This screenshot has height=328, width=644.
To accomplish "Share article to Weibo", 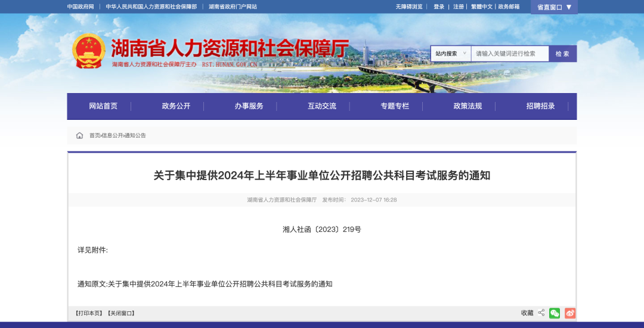I will [x=569, y=313].
